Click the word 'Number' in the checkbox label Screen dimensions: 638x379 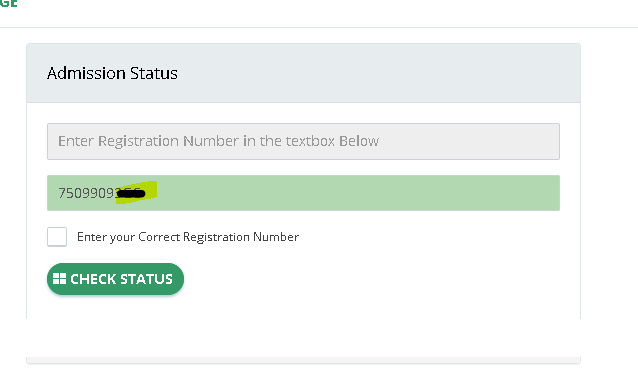click(x=276, y=237)
